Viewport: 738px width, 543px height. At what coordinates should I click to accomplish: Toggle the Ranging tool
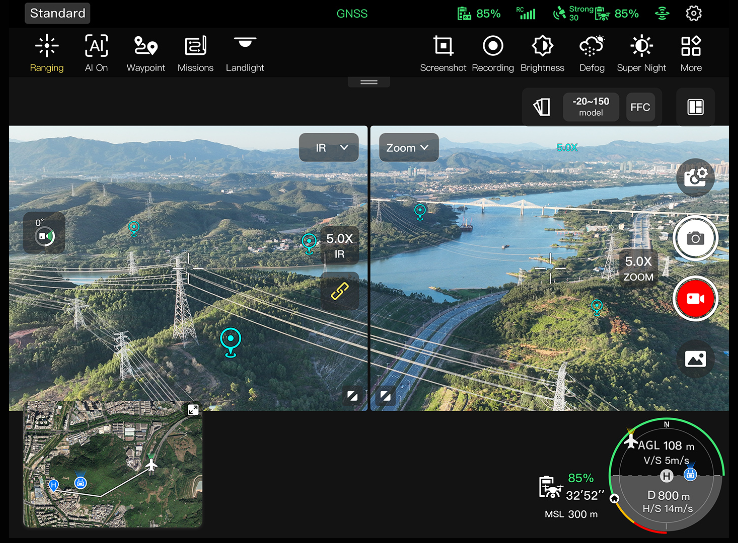click(47, 53)
